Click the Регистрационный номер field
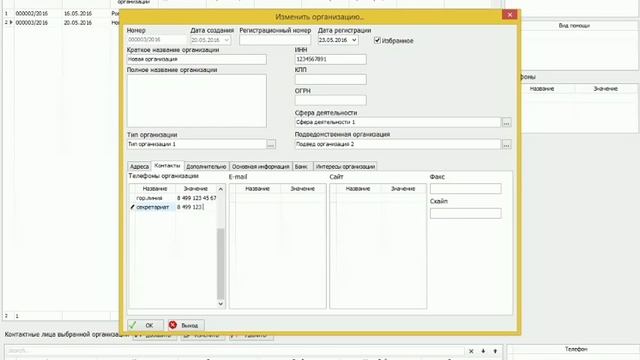 275,40
